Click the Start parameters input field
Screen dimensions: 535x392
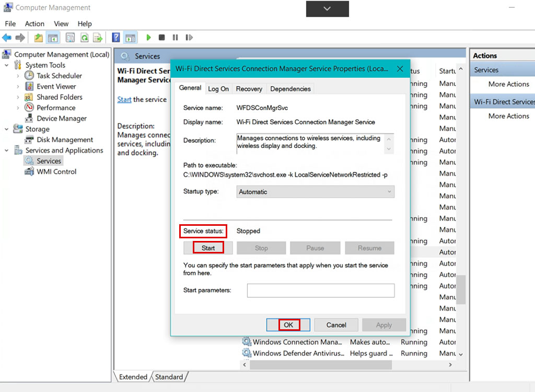[x=321, y=290]
